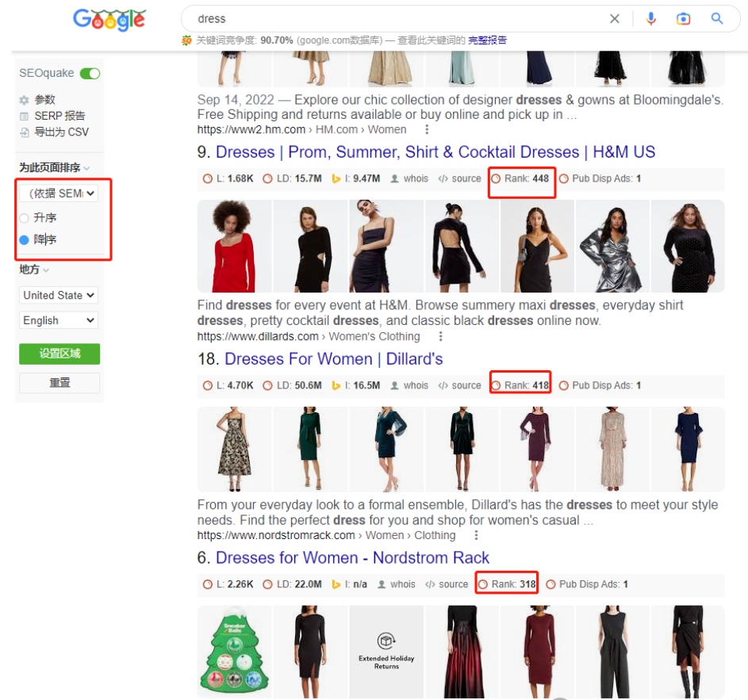The image size is (748, 700).
Task: Collapse the 为此页面排序 section
Action: (x=55, y=168)
